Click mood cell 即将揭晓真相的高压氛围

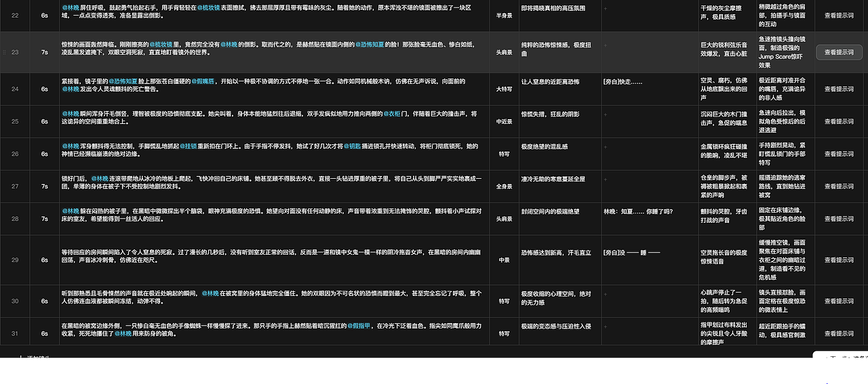point(559,15)
